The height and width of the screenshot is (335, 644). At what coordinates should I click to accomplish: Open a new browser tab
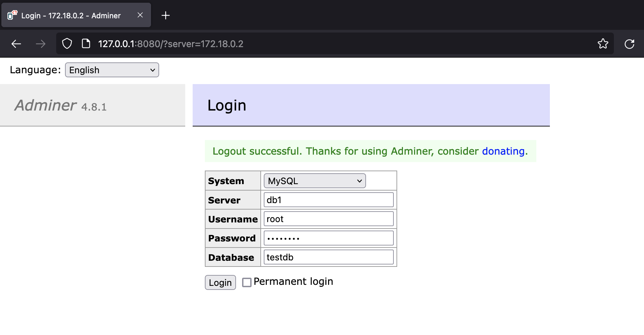166,15
